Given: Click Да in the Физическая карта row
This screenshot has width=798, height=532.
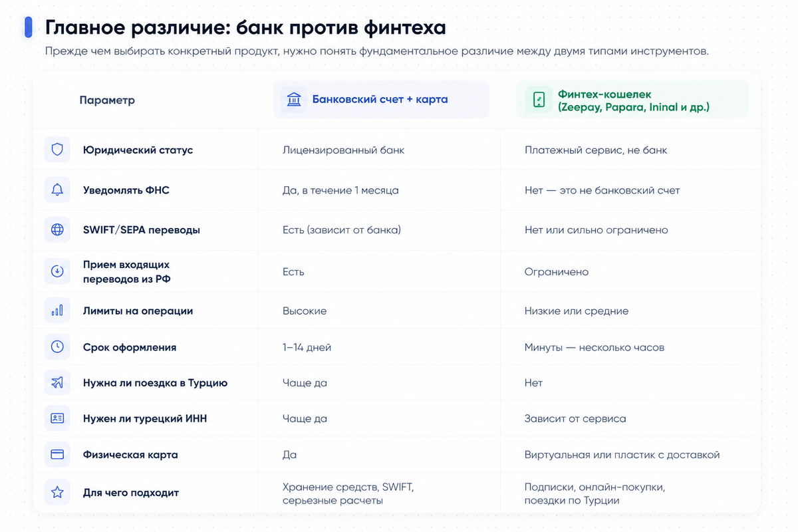Looking at the screenshot, I should tap(289, 455).
